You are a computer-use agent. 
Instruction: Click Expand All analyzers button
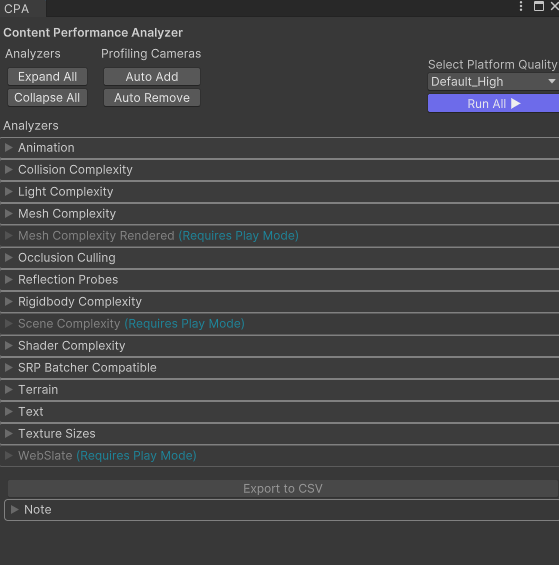47,76
